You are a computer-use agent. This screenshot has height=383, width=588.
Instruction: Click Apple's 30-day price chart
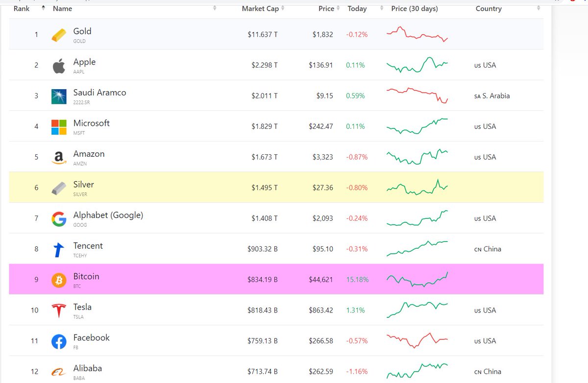pos(417,65)
